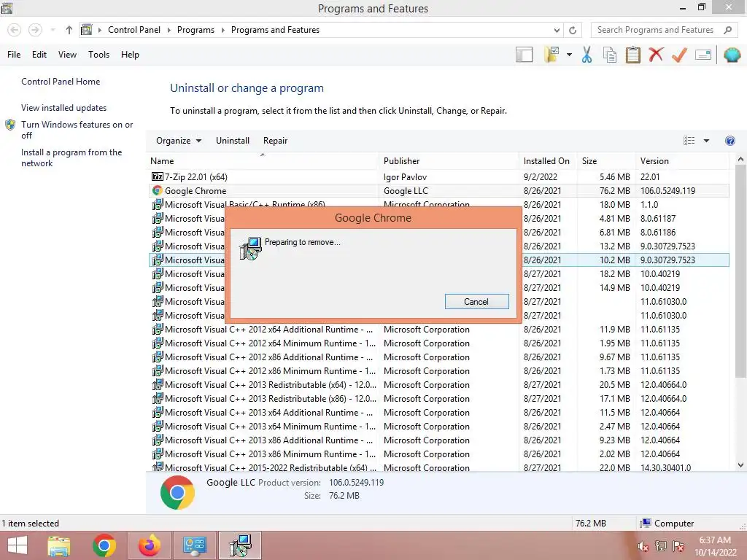Launch Google Chrome from the taskbar

(104, 545)
